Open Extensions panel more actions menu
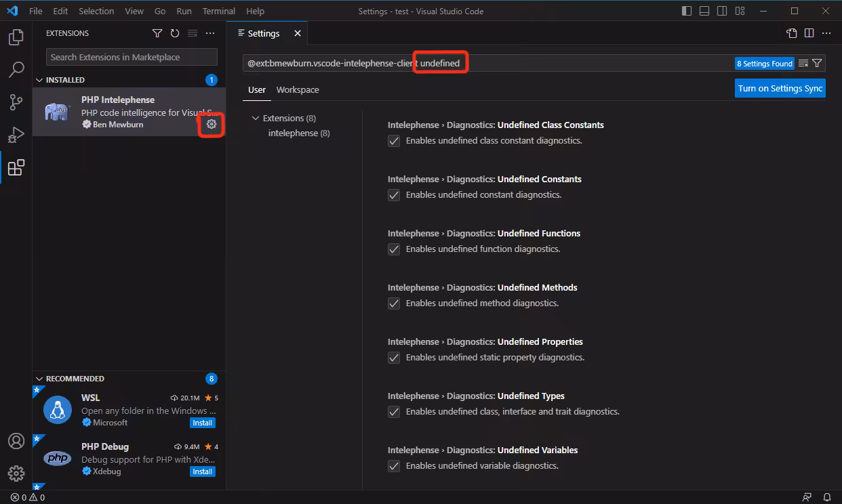The width and height of the screenshot is (842, 504). 210,33
